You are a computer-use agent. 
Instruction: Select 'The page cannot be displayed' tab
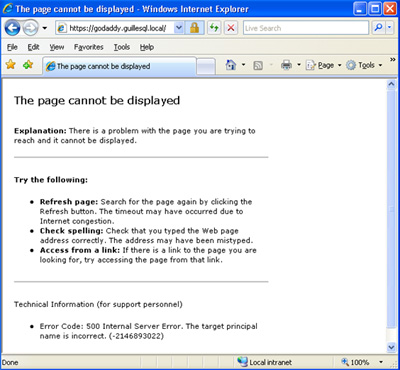(x=119, y=66)
